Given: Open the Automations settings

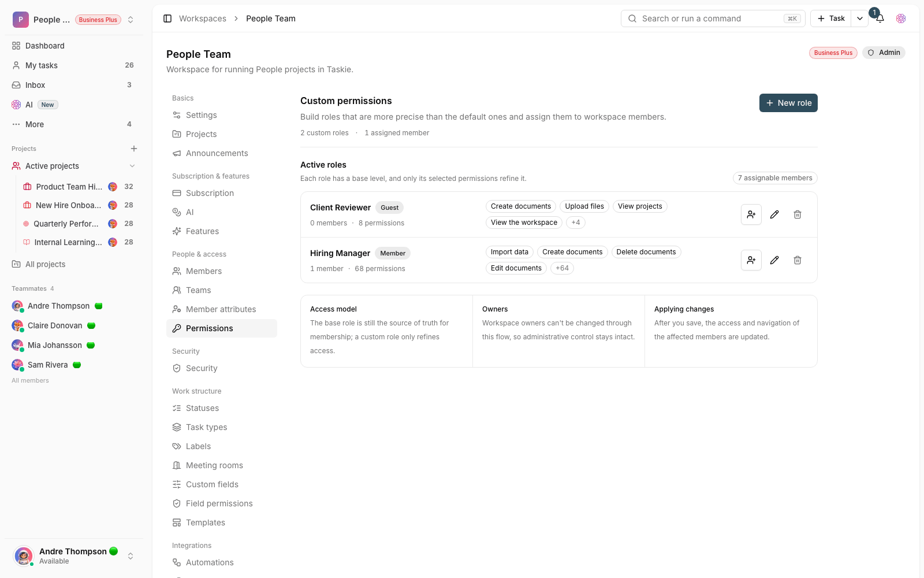Looking at the screenshot, I should point(222,562).
